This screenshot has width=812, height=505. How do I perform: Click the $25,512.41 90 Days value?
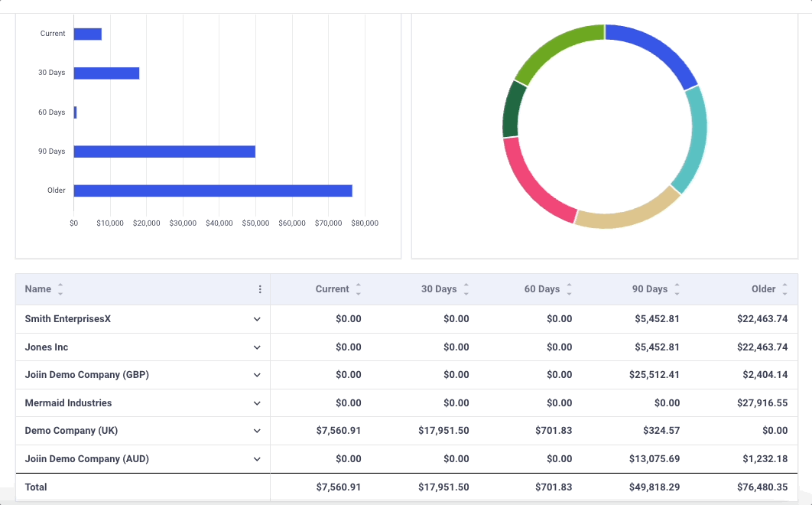click(x=654, y=375)
